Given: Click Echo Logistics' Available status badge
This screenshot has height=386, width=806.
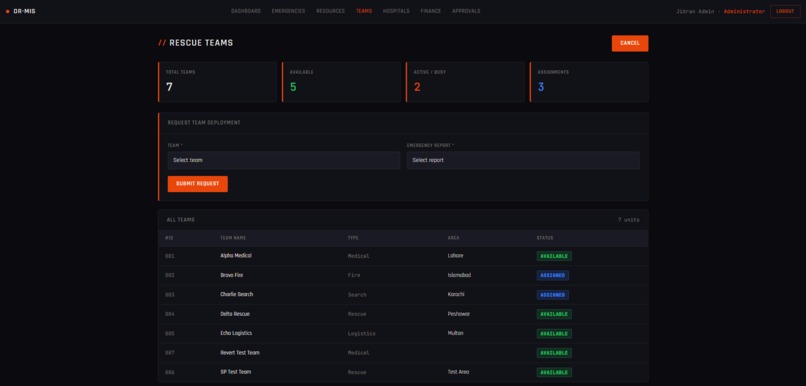Looking at the screenshot, I should [x=554, y=334].
